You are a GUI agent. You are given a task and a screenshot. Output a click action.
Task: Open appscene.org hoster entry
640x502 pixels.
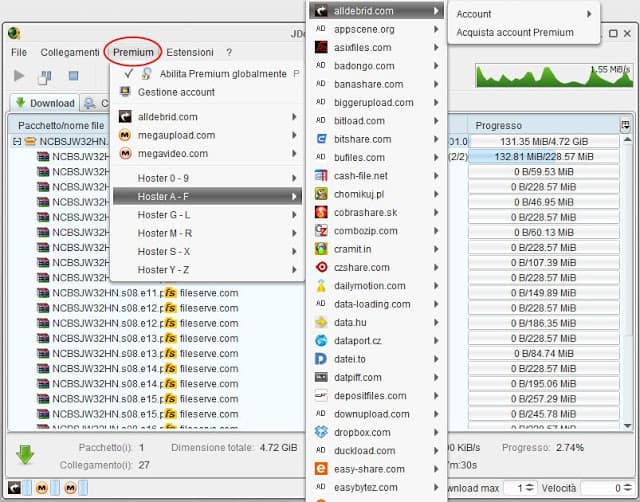coord(376,29)
